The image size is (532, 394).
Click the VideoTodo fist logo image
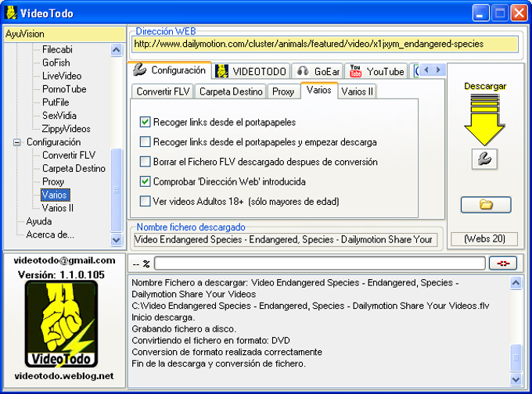tap(61, 324)
